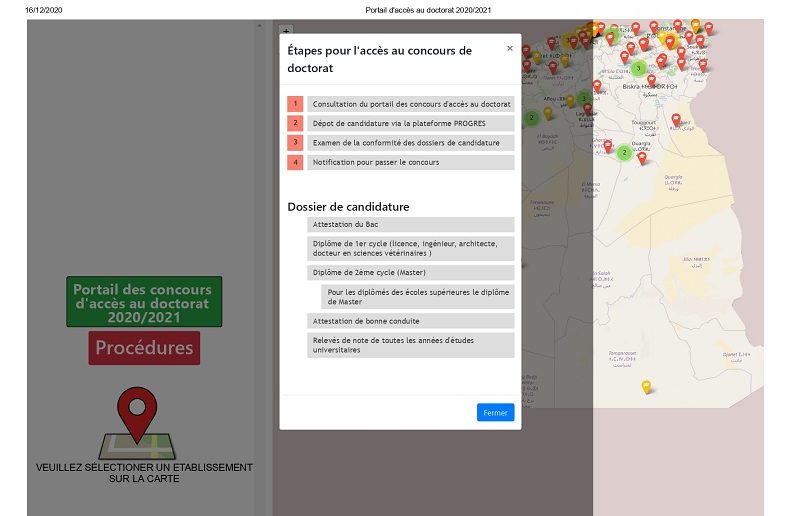Image resolution: width=791 pixels, height=516 pixels.
Task: Open the Procédures red button
Action: 144,348
